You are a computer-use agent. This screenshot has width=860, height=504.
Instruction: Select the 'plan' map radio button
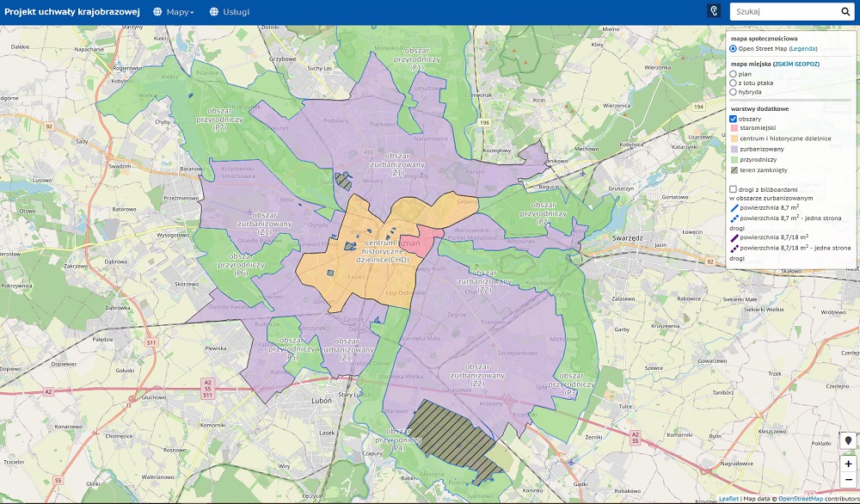[733, 74]
